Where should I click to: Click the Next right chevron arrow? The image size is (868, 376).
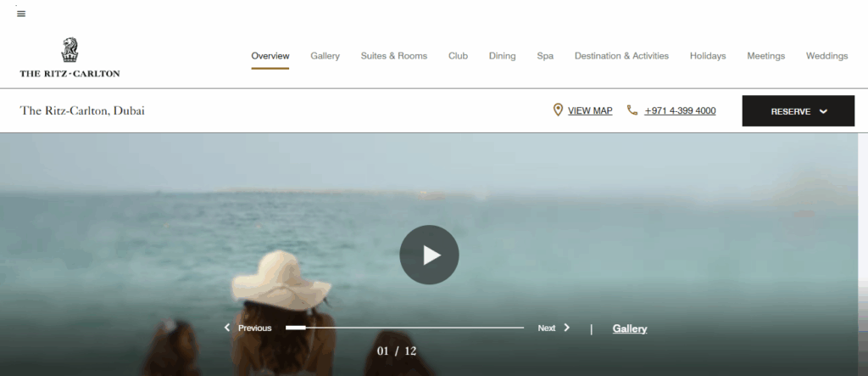(567, 328)
